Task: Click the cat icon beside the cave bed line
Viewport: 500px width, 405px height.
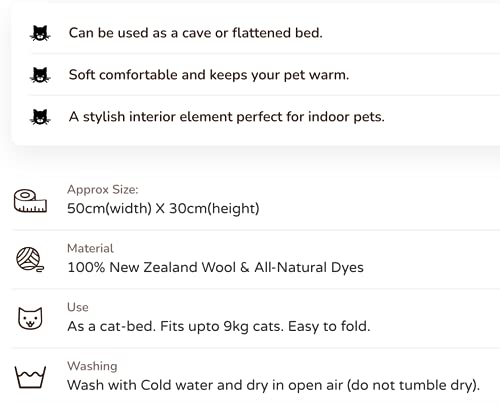Action: (40, 33)
